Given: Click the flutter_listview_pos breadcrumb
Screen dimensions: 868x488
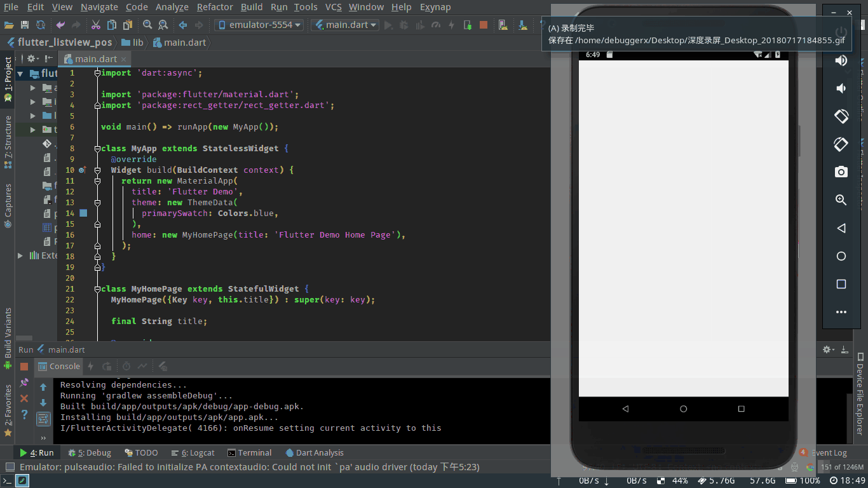Looking at the screenshot, I should point(59,43).
